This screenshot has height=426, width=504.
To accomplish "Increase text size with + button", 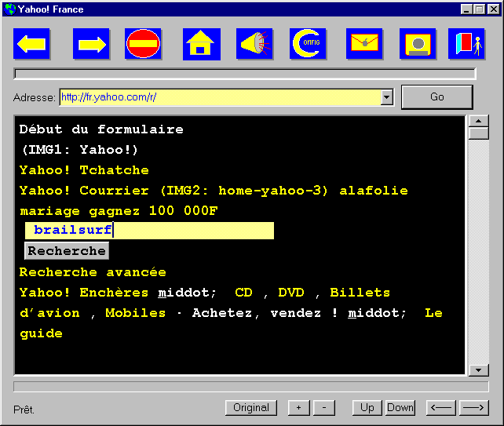I will [x=299, y=408].
